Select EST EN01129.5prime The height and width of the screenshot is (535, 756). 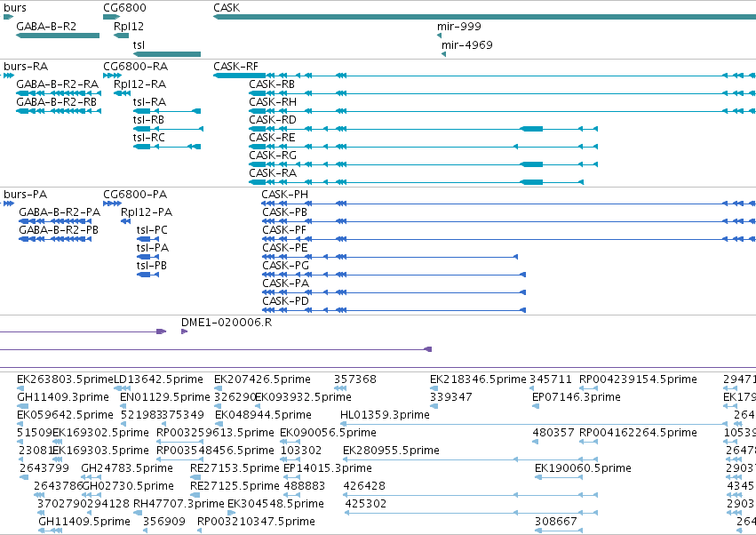pos(165,397)
